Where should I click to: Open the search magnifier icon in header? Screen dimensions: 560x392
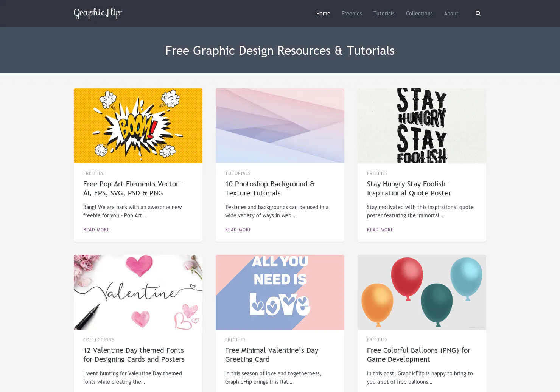pyautogui.click(x=478, y=14)
